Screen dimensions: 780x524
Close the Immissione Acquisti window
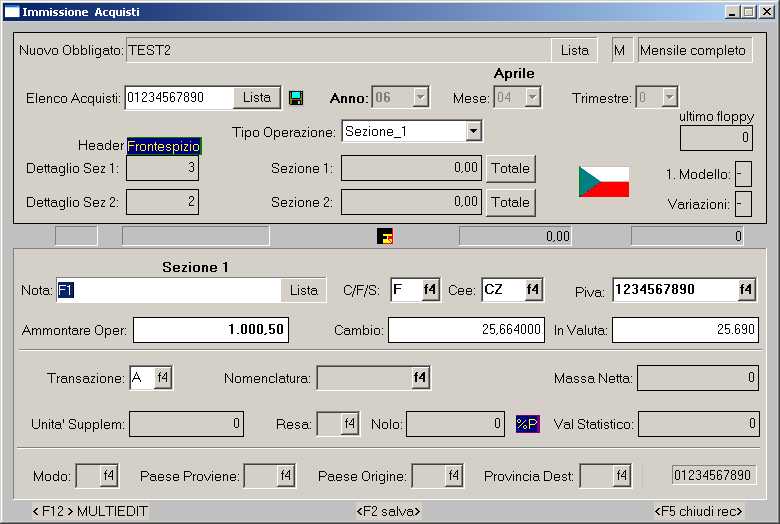click(x=767, y=12)
